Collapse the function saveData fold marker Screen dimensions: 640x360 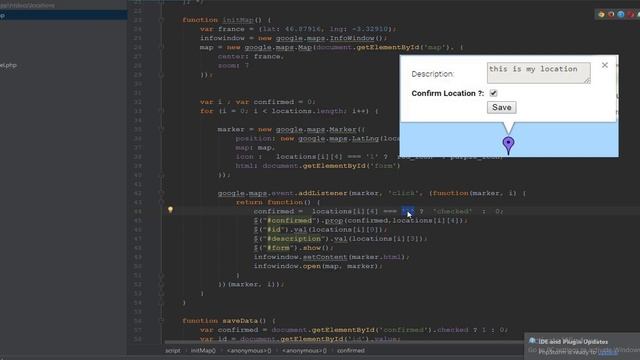162,320
